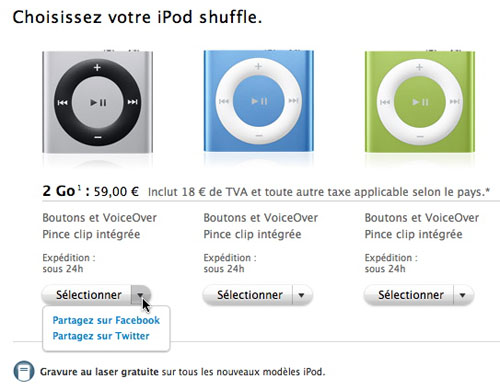
Task: Click the blue iPod shuffle image
Action: point(259,101)
